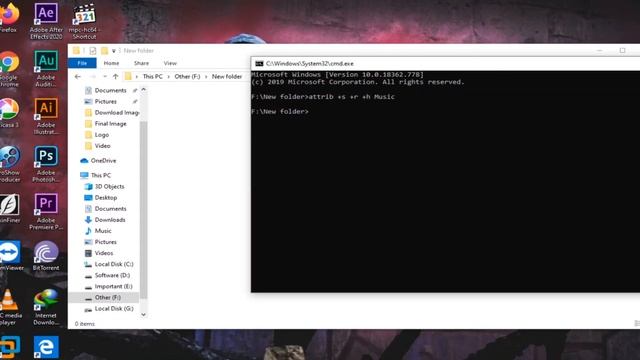Open Microsoft Edge desktop icon
This screenshot has width=640, height=360.
[46, 347]
